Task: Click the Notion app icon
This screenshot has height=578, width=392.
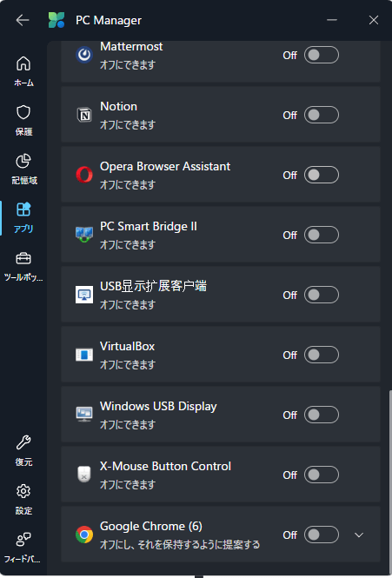Action: tap(84, 115)
